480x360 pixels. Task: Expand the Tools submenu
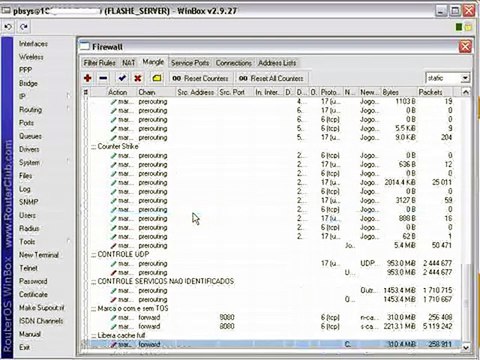27,242
